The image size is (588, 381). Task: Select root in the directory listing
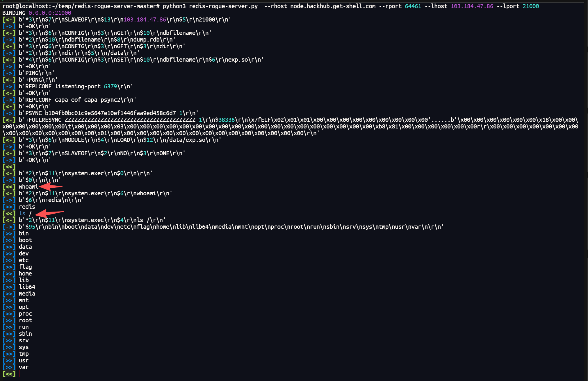tap(25, 320)
